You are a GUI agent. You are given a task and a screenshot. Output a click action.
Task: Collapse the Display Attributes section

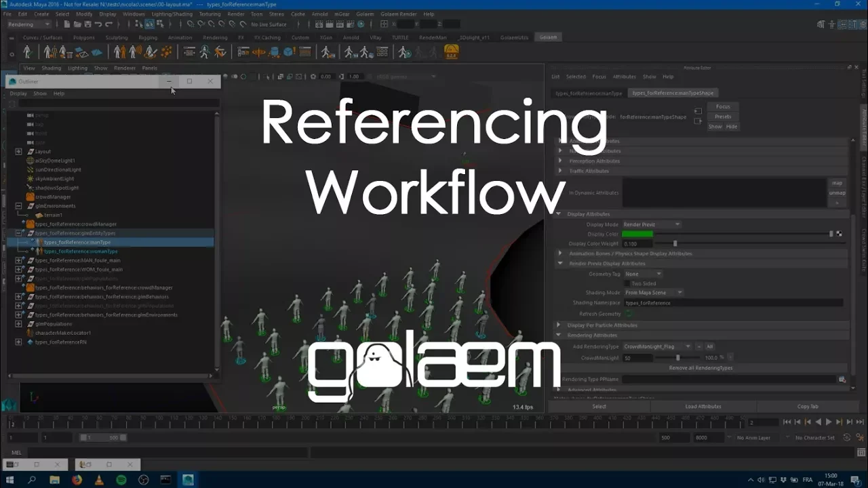tap(560, 214)
